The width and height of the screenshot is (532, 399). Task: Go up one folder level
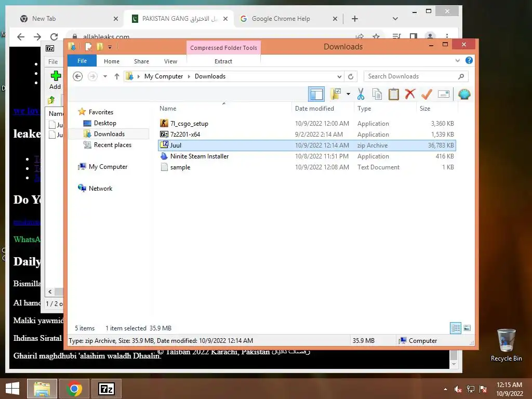117,76
